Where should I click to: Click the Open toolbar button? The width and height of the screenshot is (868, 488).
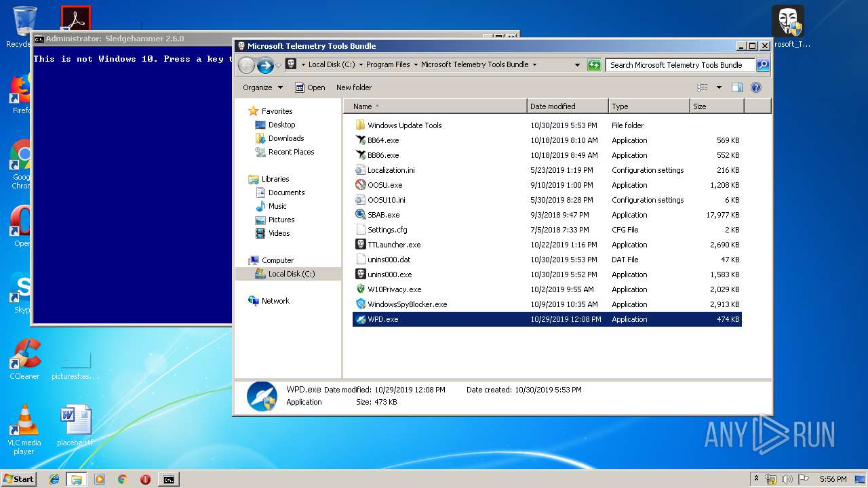tap(310, 87)
